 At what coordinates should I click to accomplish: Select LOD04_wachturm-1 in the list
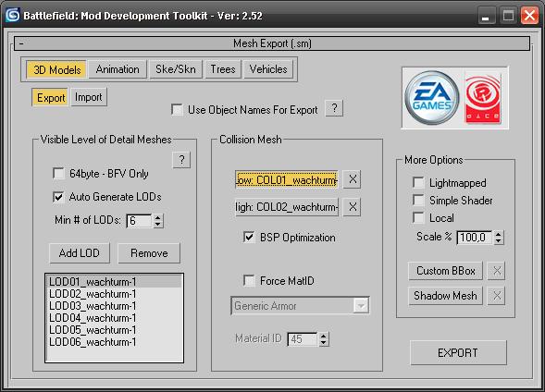point(114,318)
